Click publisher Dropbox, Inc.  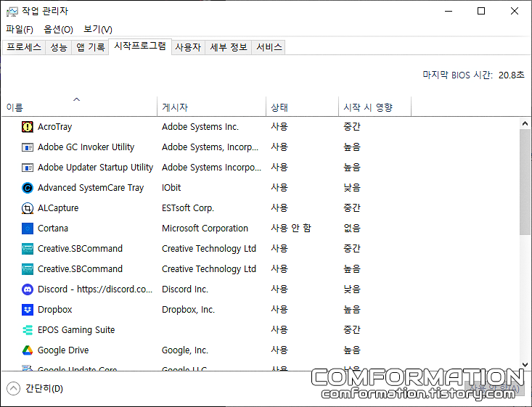[188, 310]
